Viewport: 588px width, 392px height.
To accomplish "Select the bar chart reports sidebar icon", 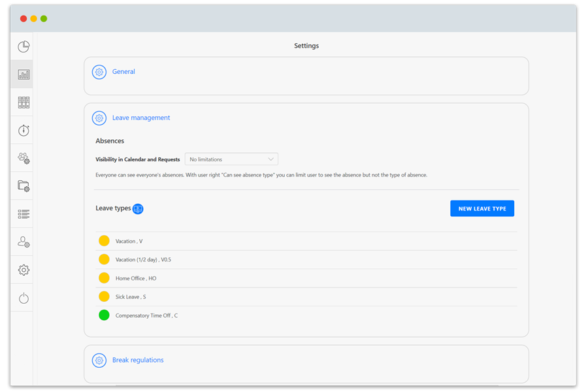I will tap(24, 74).
